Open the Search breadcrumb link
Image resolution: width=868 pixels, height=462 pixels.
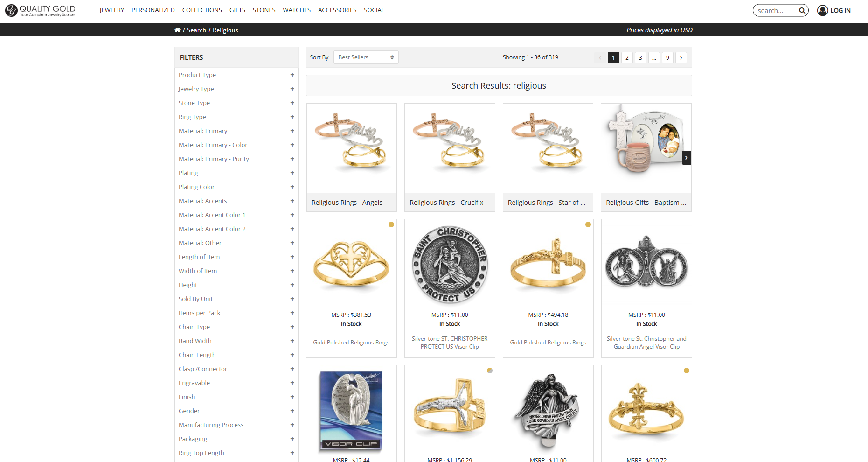click(196, 30)
